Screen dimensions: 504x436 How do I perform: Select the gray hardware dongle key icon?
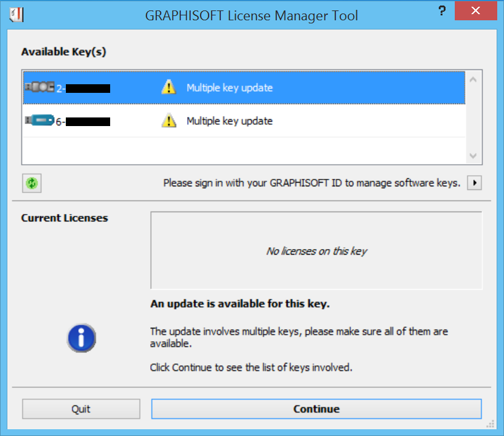click(39, 87)
